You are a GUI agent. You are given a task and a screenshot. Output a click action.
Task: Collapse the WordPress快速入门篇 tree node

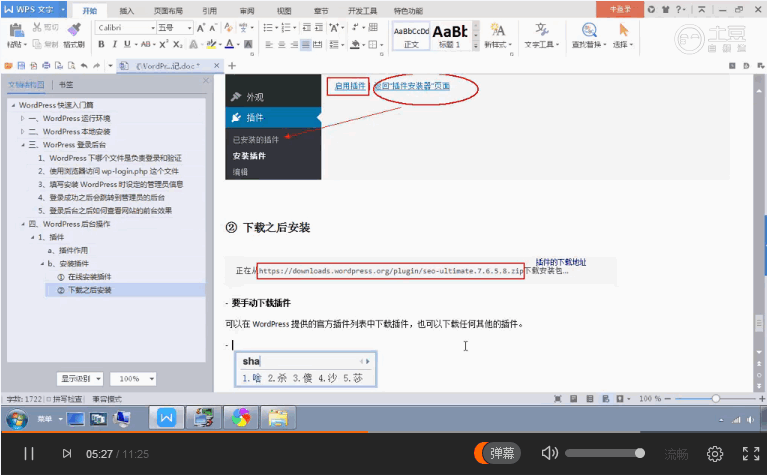(x=13, y=105)
